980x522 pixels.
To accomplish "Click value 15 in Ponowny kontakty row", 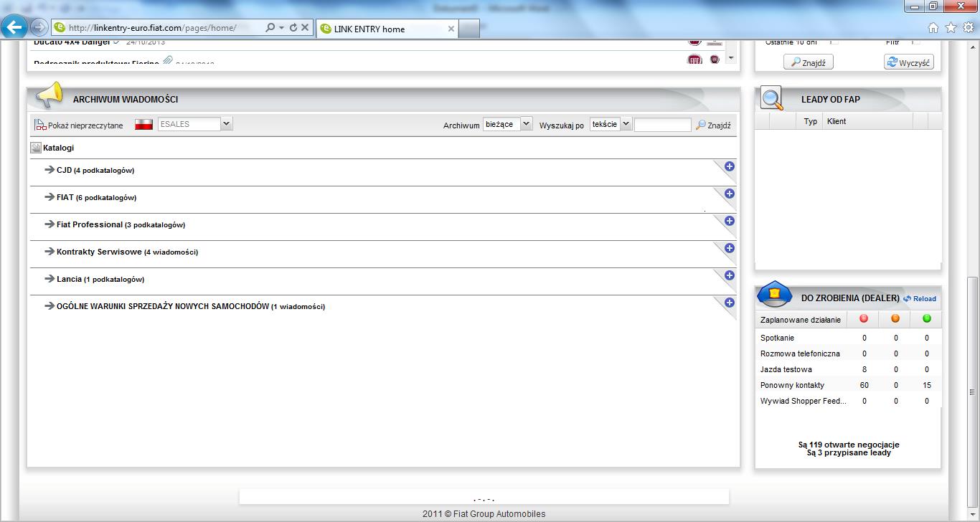I will point(927,385).
